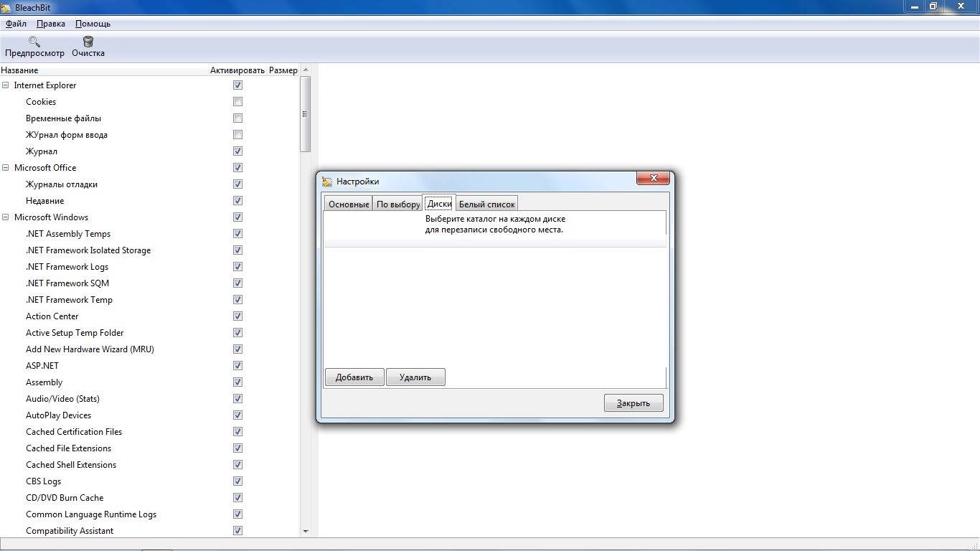The width and height of the screenshot is (980, 551).
Task: Open the Правка menu
Action: click(x=51, y=24)
